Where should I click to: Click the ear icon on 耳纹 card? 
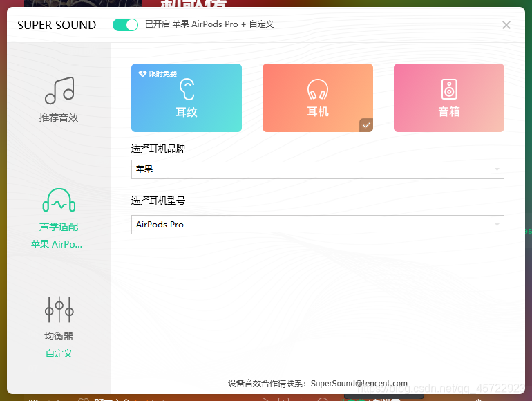coord(187,89)
